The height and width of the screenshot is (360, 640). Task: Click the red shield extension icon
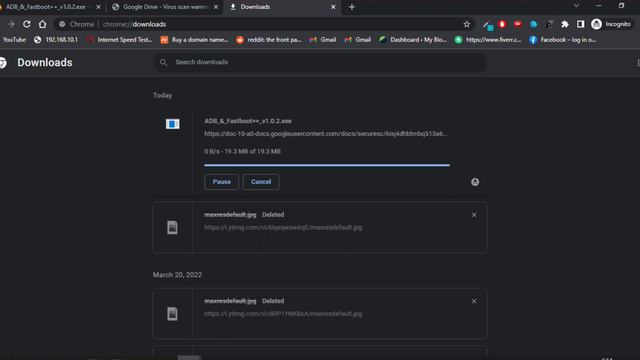(502, 24)
